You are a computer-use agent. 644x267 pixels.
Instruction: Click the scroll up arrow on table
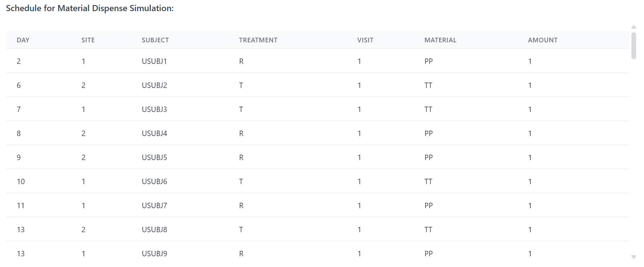pyautogui.click(x=634, y=27)
